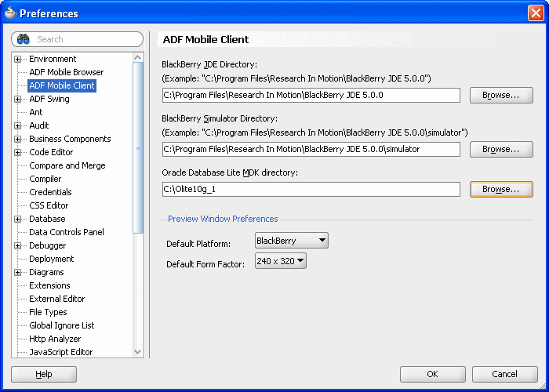This screenshot has height=392, width=549.
Task: Click the Search preferences field
Action: pos(78,39)
